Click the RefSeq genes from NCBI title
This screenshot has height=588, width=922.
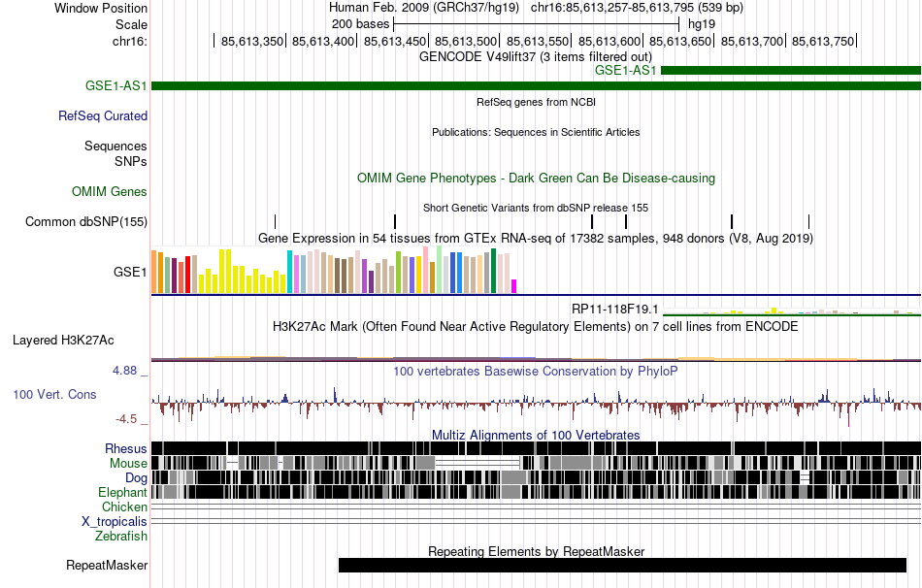click(536, 102)
